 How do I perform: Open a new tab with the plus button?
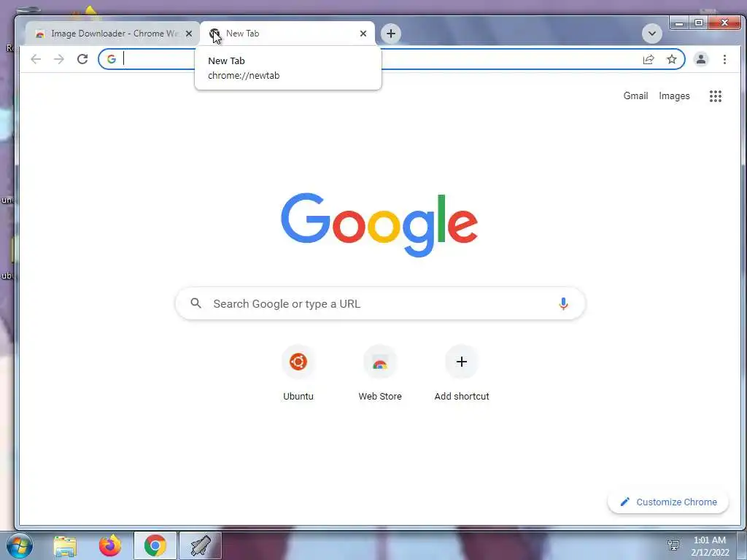391,34
